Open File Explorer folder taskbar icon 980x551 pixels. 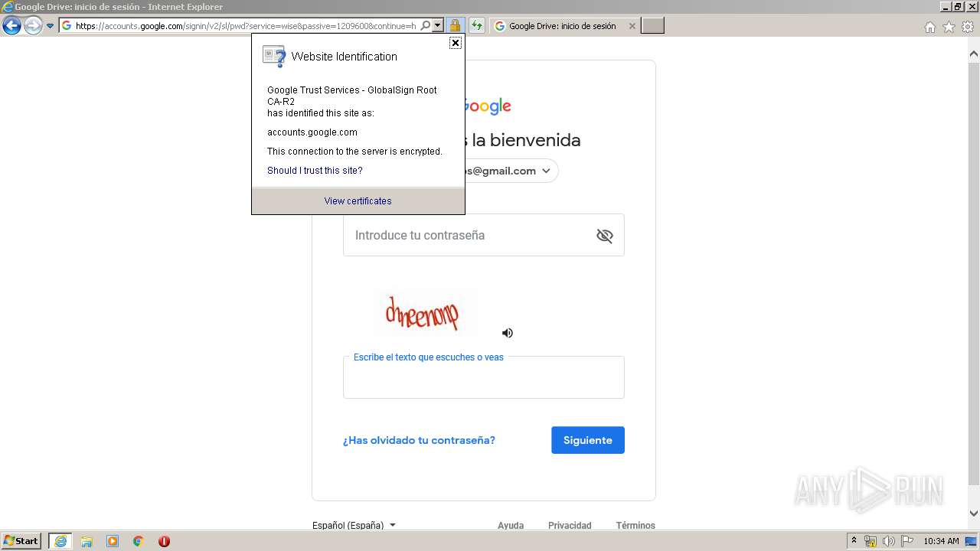coord(87,541)
